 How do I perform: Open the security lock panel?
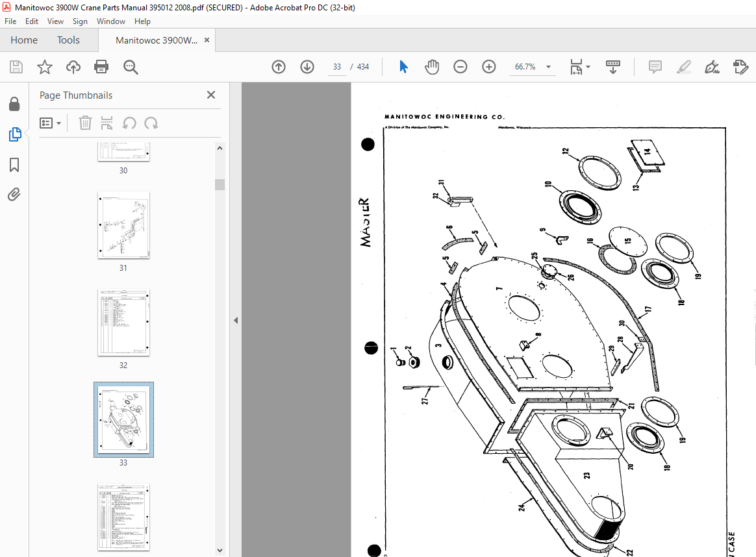click(x=14, y=104)
